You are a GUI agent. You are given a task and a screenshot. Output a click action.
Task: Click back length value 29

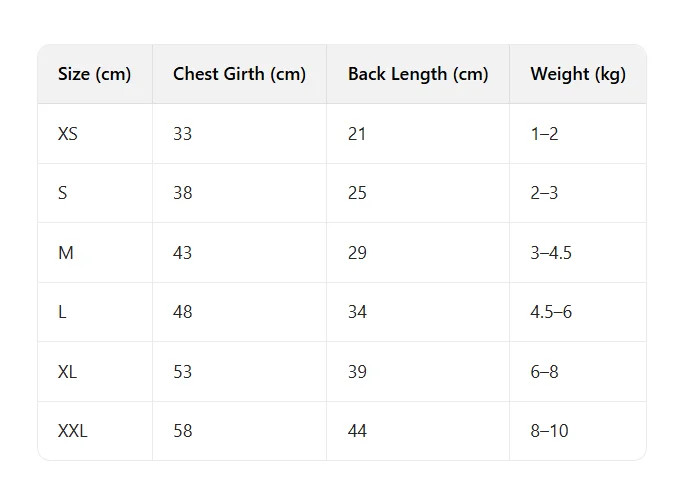pyautogui.click(x=357, y=253)
